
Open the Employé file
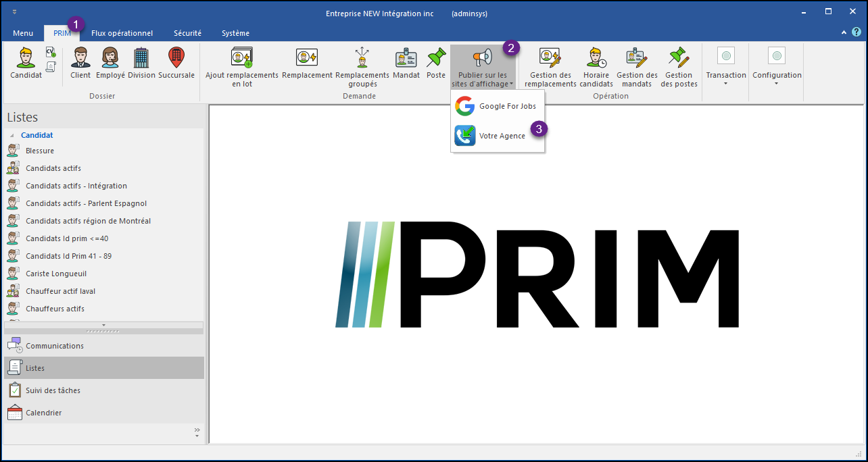tap(110, 63)
